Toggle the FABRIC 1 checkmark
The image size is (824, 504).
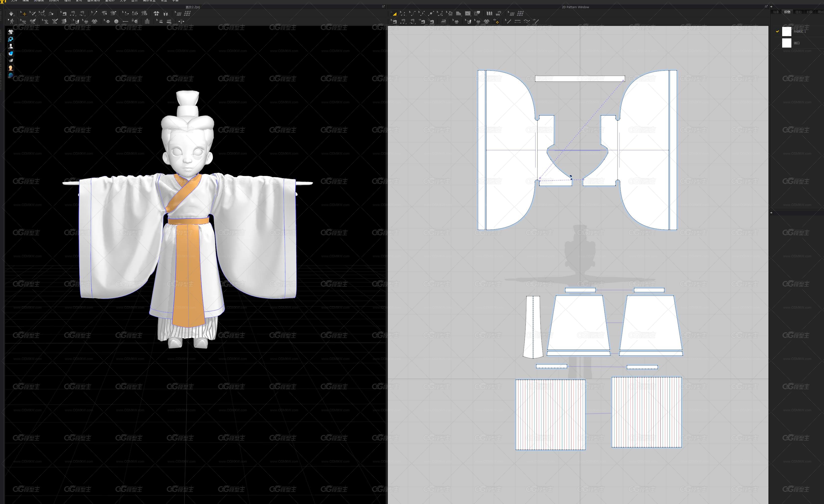pos(777,31)
